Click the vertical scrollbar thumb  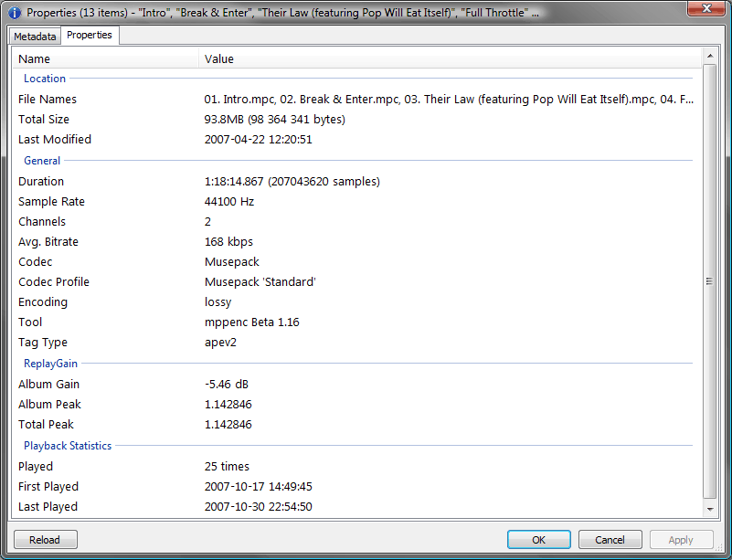709,281
